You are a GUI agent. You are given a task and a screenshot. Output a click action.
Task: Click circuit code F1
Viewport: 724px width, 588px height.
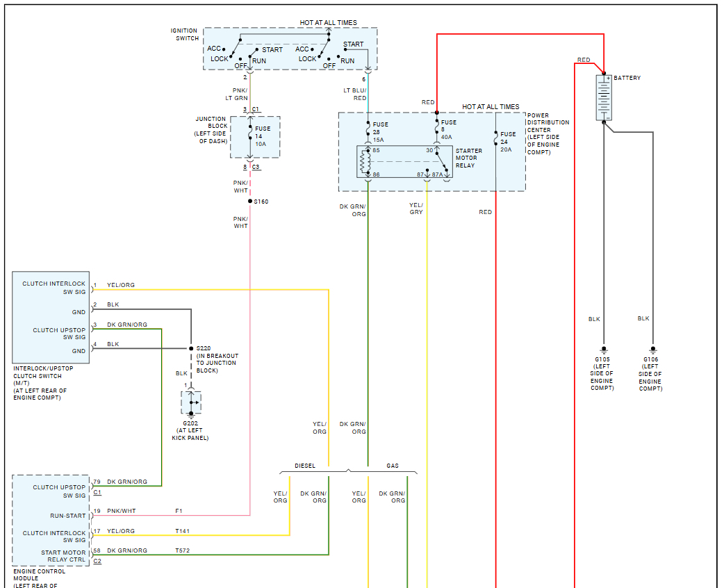click(x=179, y=511)
